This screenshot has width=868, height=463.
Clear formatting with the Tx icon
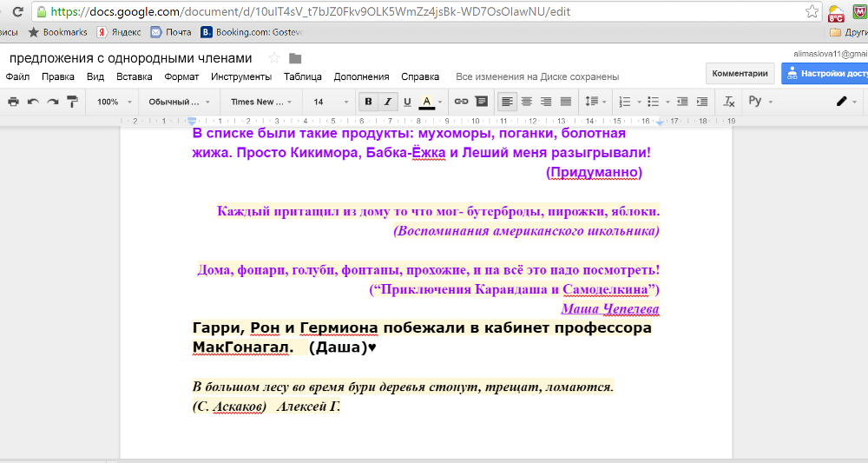point(729,102)
